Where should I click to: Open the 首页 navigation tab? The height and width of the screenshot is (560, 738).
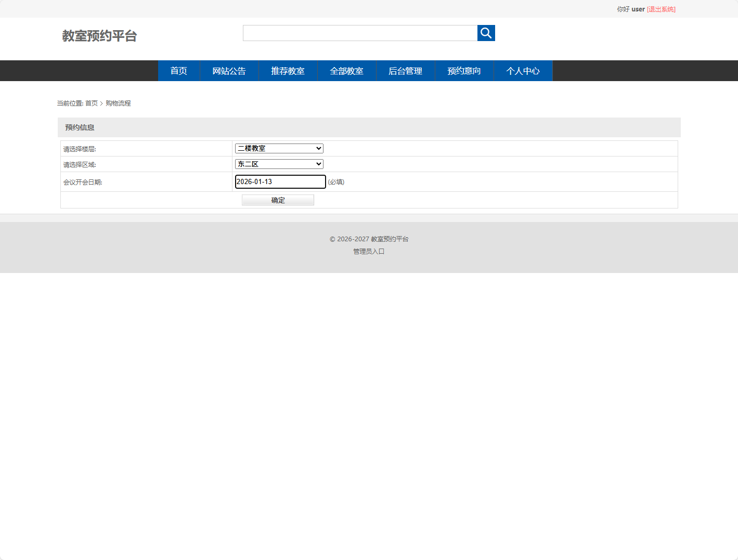coord(179,71)
